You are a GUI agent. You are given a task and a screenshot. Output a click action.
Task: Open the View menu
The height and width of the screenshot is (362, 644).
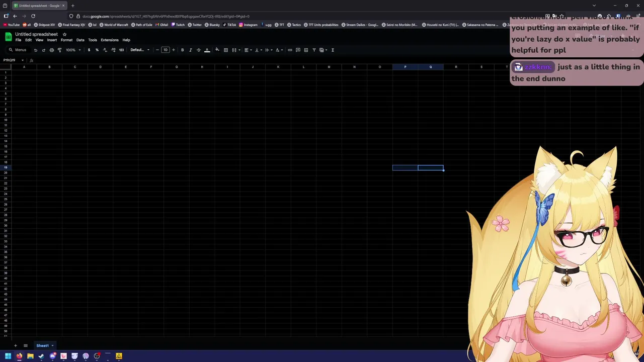(x=39, y=40)
